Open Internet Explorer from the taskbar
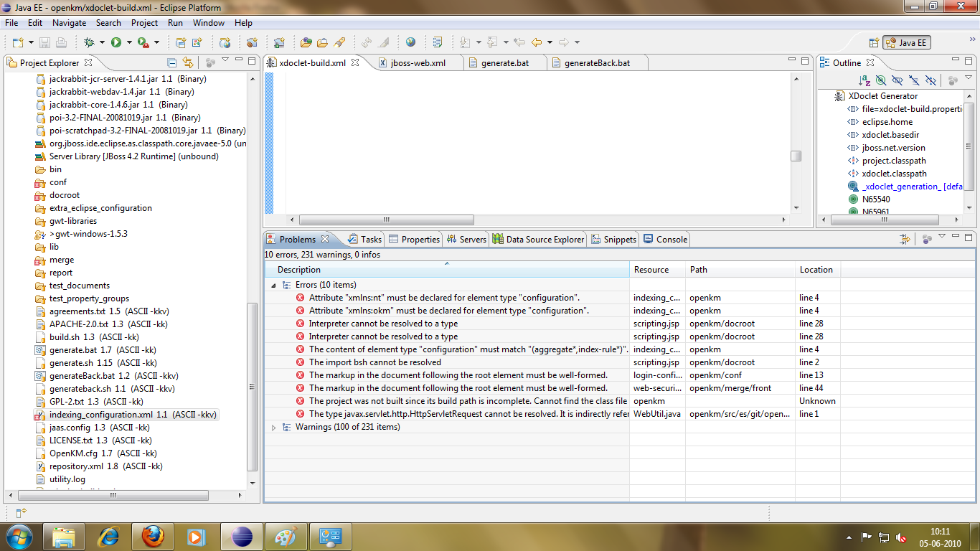Screen dimensions: 980x551 (x=108, y=536)
